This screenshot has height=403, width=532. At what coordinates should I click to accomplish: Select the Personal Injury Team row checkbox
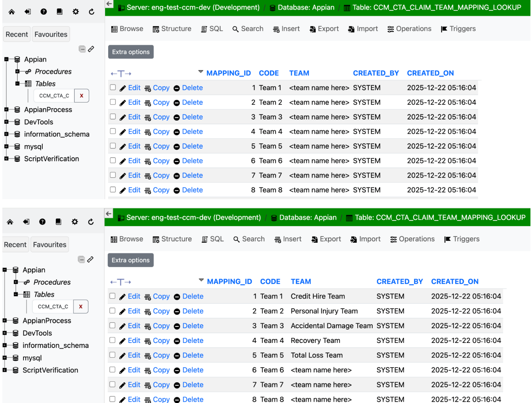[x=112, y=311]
